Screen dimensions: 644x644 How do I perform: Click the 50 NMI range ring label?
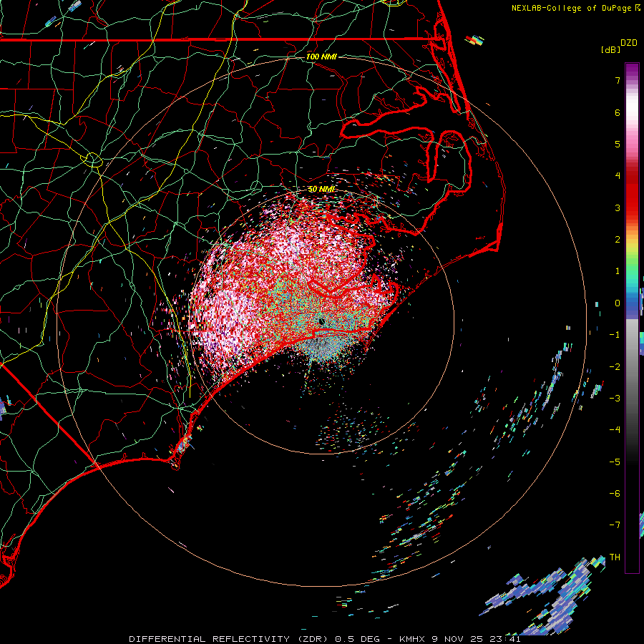point(321,190)
